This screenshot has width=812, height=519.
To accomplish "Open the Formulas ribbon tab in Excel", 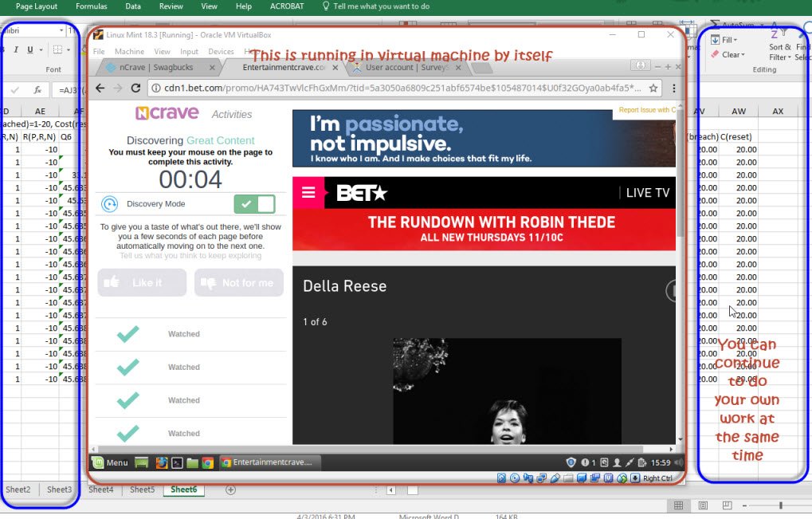I will point(92,6).
